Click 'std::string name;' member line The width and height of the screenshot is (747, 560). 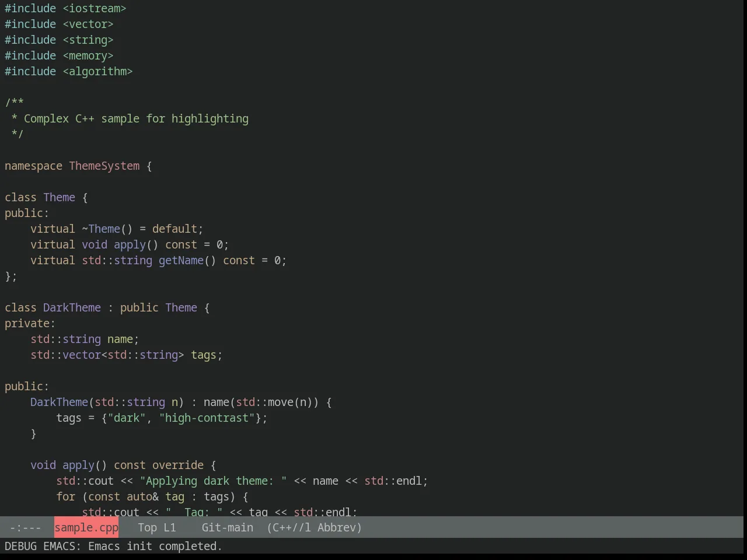85,339
